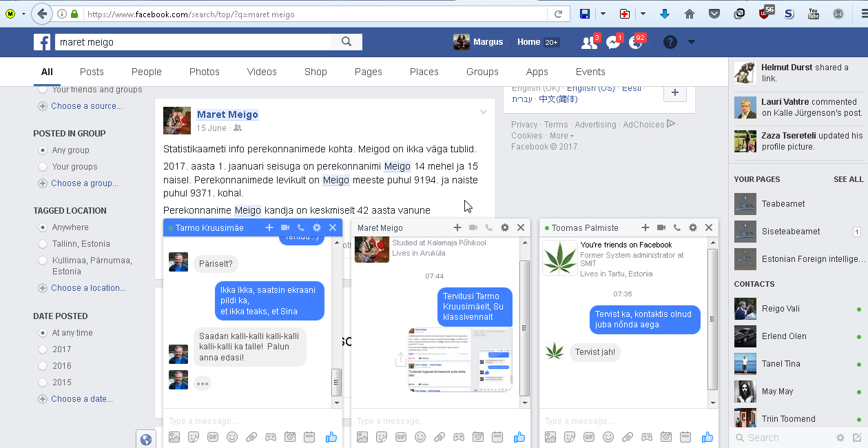
Task: Open the account menu dropdown arrow in header
Action: tap(692, 43)
